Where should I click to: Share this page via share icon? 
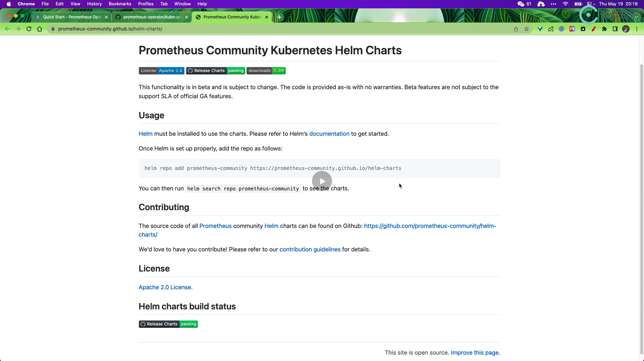[516, 29]
